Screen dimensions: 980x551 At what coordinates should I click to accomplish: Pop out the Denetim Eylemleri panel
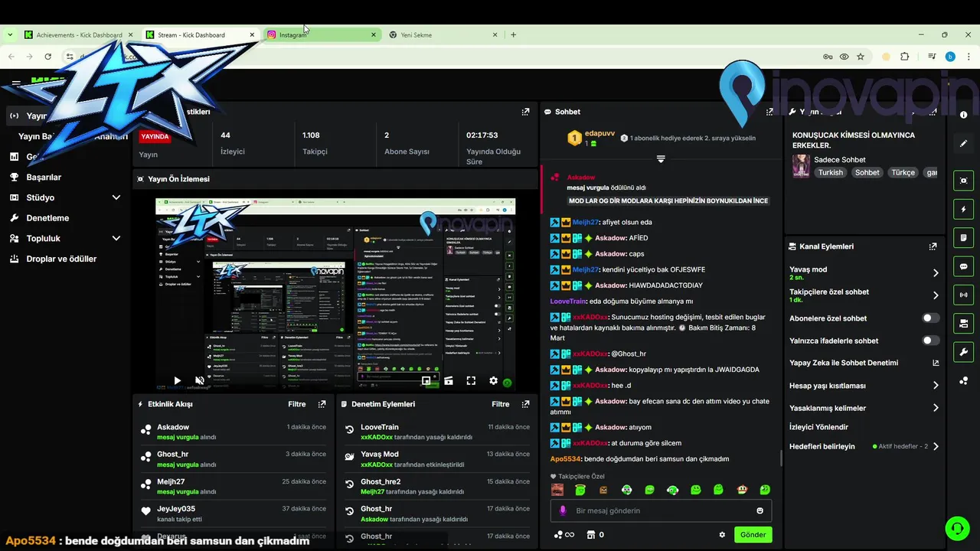coord(525,404)
